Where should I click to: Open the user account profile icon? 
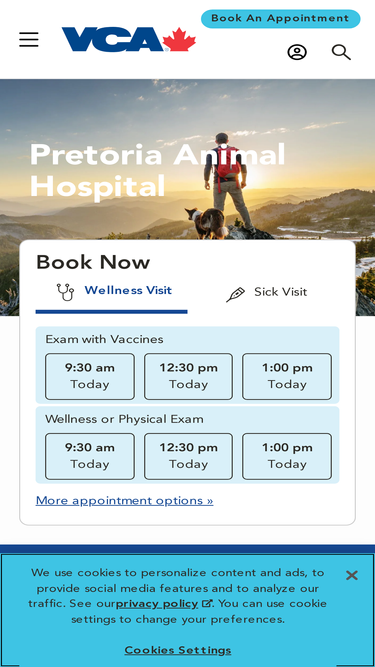297,52
